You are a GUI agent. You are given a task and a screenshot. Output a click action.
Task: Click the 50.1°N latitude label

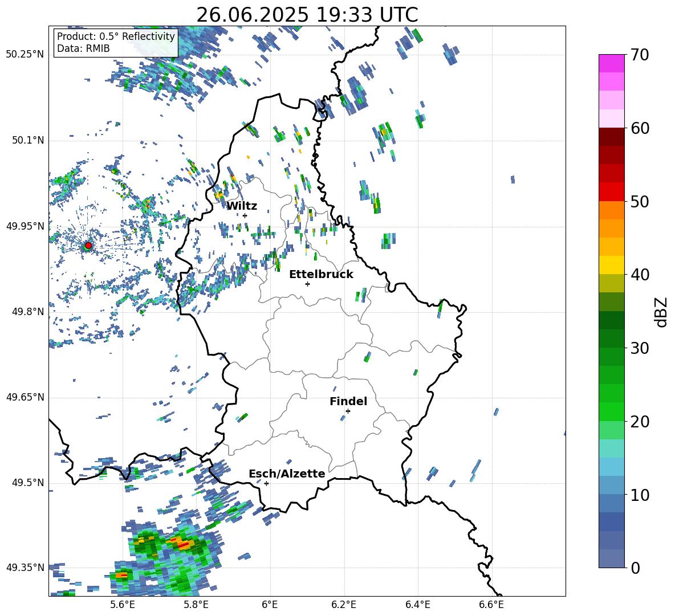pos(28,140)
